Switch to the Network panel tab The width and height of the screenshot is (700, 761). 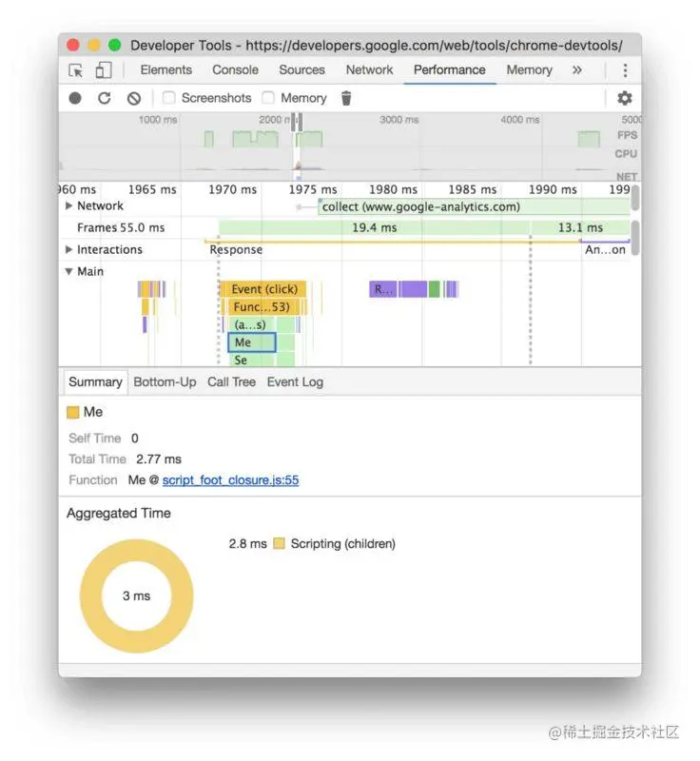(x=369, y=70)
